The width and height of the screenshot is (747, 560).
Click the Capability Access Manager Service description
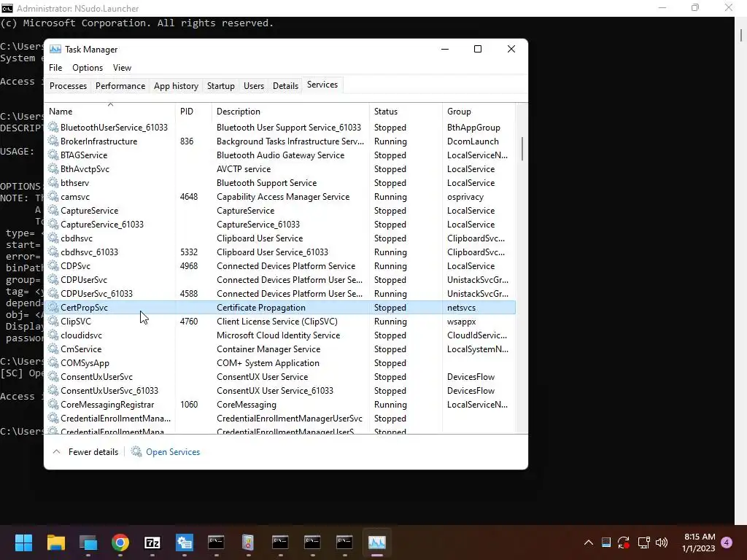pos(283,197)
